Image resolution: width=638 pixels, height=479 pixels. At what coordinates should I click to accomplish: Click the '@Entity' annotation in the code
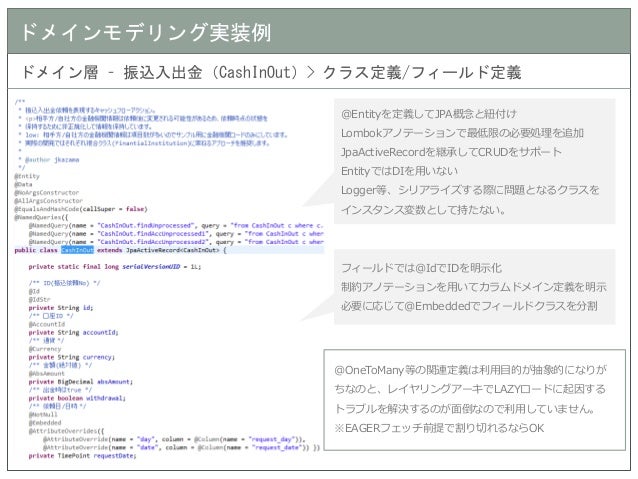tap(27, 176)
